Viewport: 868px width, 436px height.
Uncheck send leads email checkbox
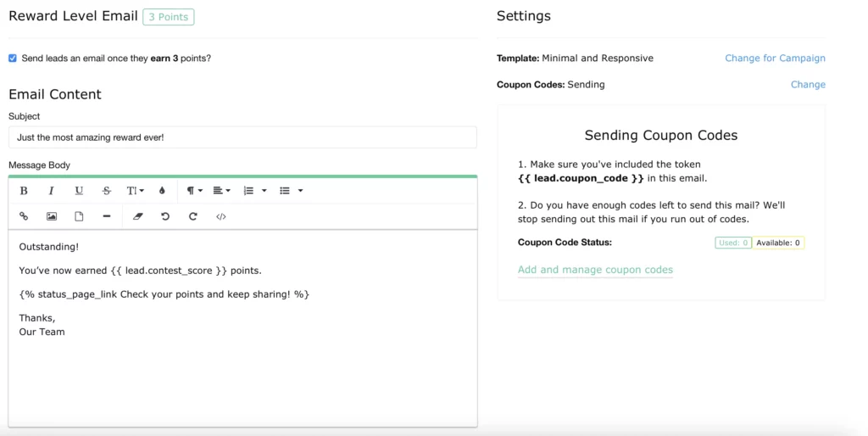pyautogui.click(x=12, y=59)
